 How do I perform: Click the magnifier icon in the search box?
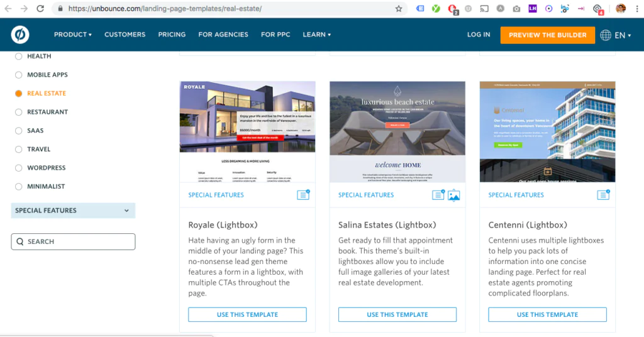[x=19, y=241]
